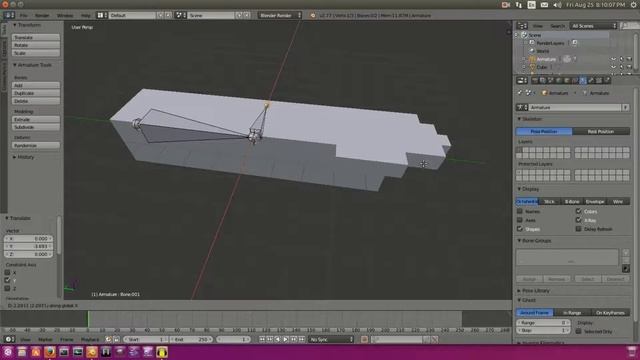The width and height of the screenshot is (640, 360).
Task: Click the Properties editor type icon
Action: 522,80
